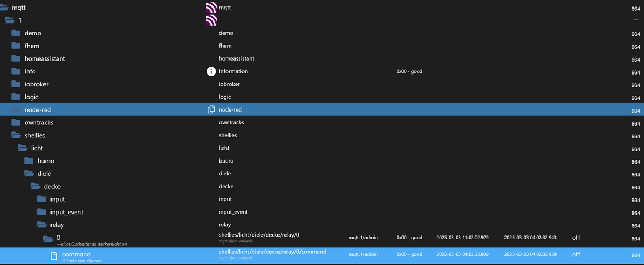Screen dimensions: 644x265
Task: Click '0x00 - good' in command row
Action: click(x=409, y=254)
